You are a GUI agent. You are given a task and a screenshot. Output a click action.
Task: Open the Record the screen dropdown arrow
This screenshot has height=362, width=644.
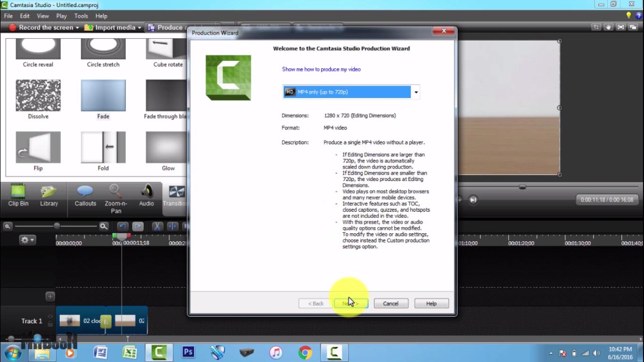click(77, 28)
